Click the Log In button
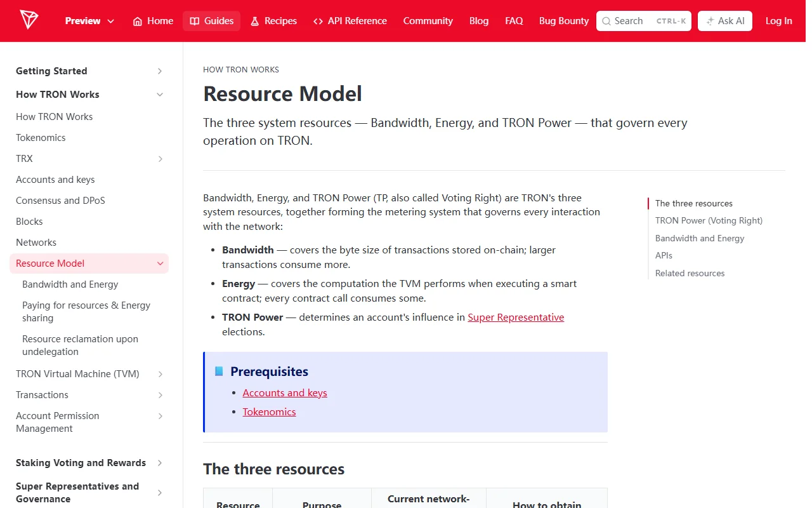 point(778,21)
